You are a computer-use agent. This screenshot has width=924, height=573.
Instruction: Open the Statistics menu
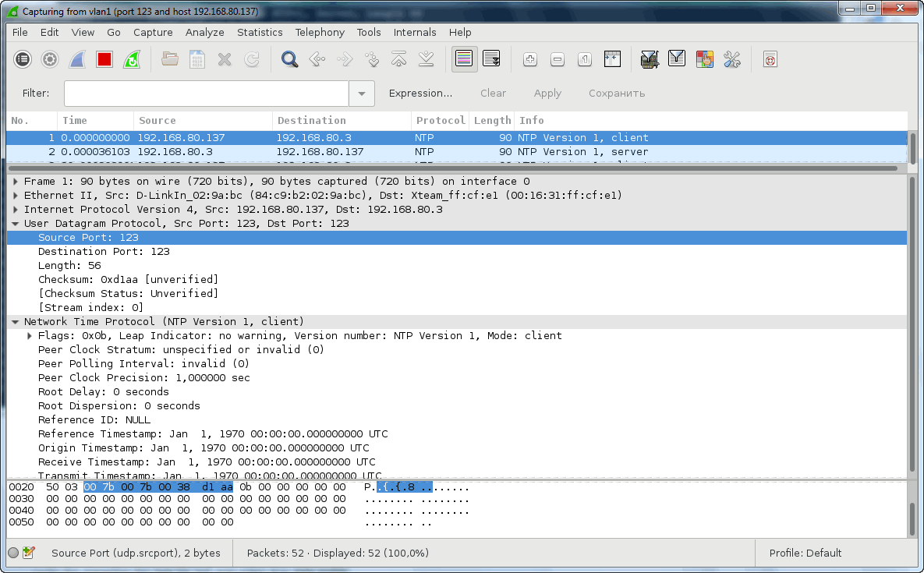coord(260,32)
